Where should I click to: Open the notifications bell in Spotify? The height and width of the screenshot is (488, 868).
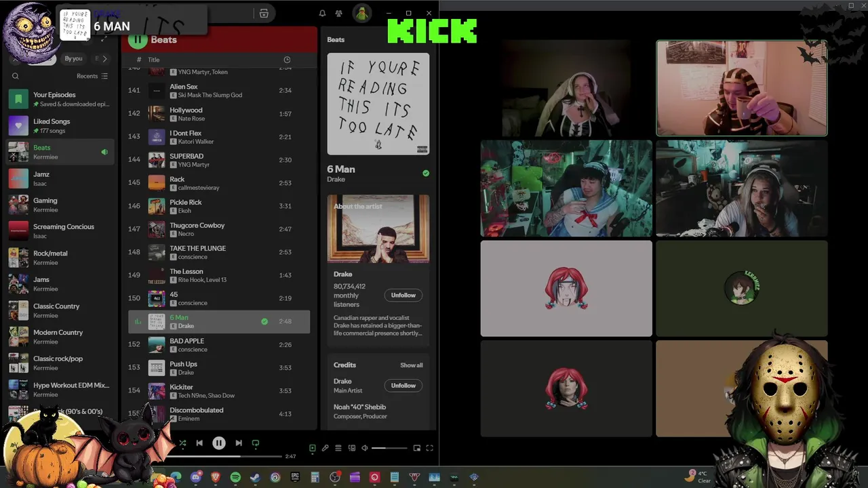(322, 14)
